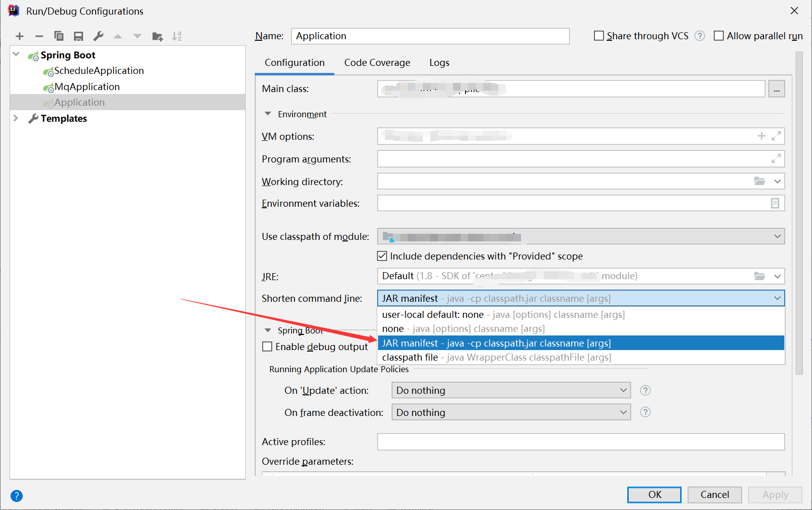The height and width of the screenshot is (510, 812).
Task: Insert a macro with VM options plus icon
Action: tap(762, 136)
